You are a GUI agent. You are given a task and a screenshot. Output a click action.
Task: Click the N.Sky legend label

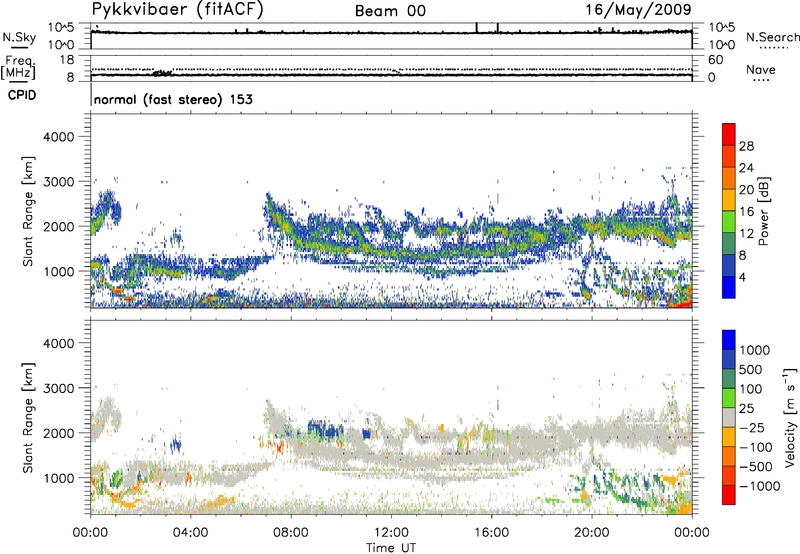19,38
